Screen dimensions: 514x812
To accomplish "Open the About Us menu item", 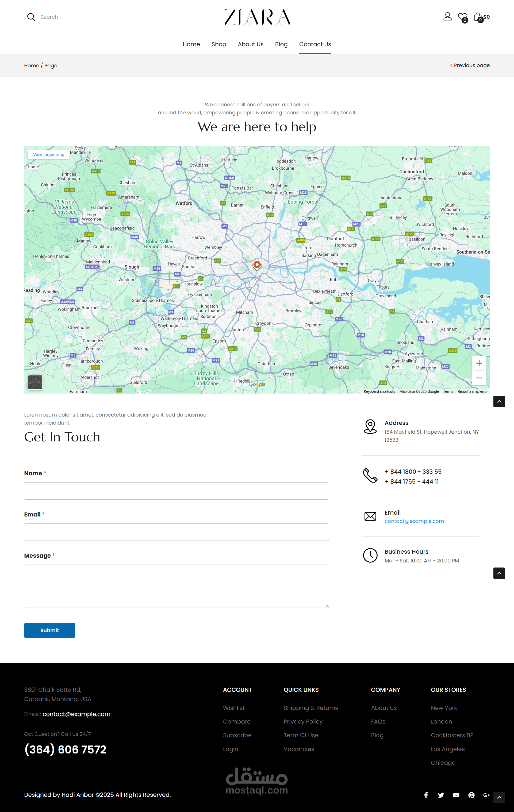I will coord(250,44).
